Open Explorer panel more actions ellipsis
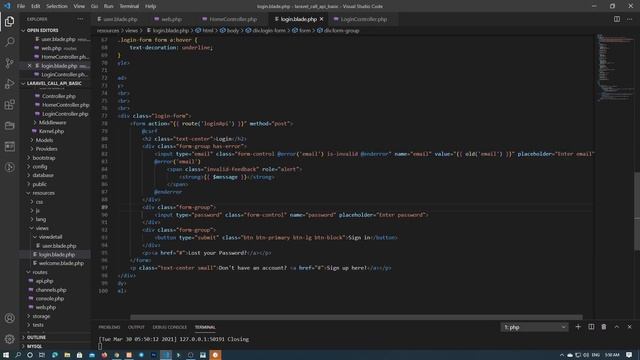The height and width of the screenshot is (360, 640). 80,19
